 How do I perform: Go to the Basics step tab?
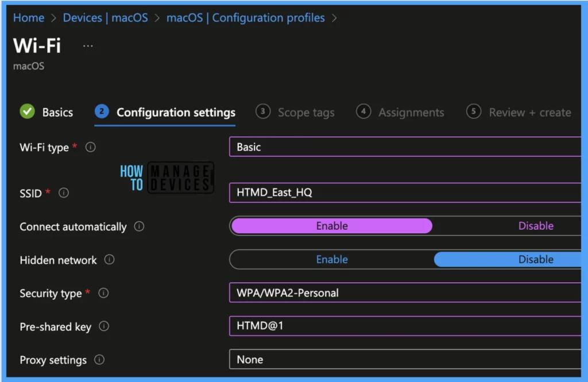coord(47,112)
